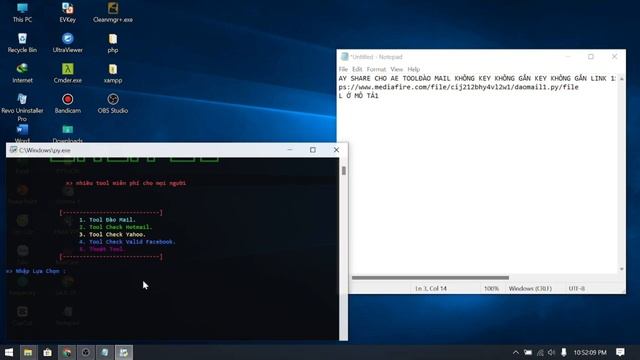Open the php folder on desktop

pos(113,43)
